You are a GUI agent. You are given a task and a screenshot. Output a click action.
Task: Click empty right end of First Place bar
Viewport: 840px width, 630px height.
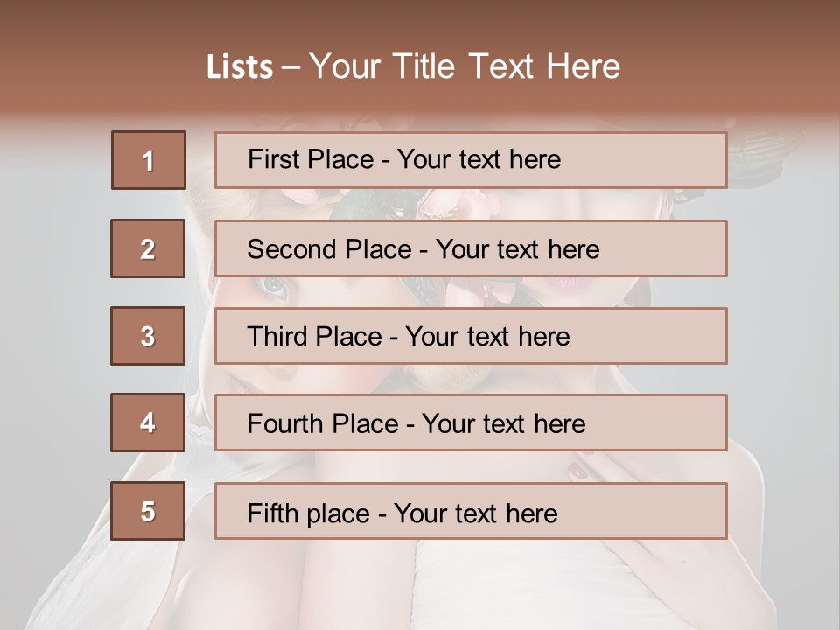tap(665, 160)
